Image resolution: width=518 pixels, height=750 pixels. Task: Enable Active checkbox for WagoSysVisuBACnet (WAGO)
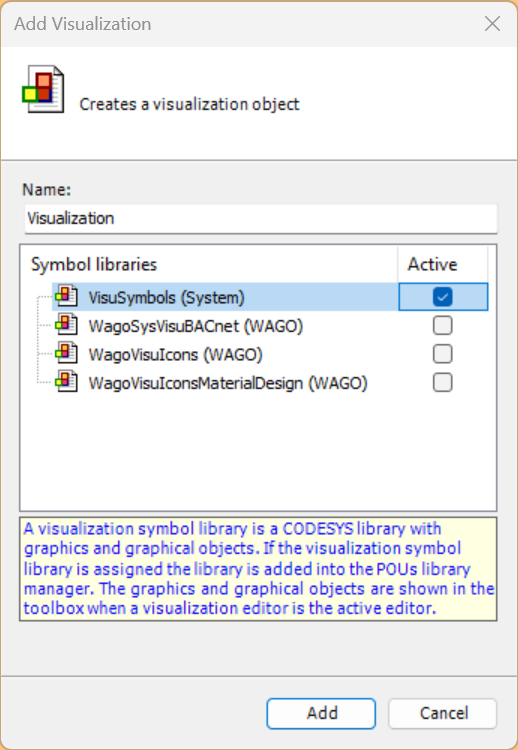pos(442,325)
